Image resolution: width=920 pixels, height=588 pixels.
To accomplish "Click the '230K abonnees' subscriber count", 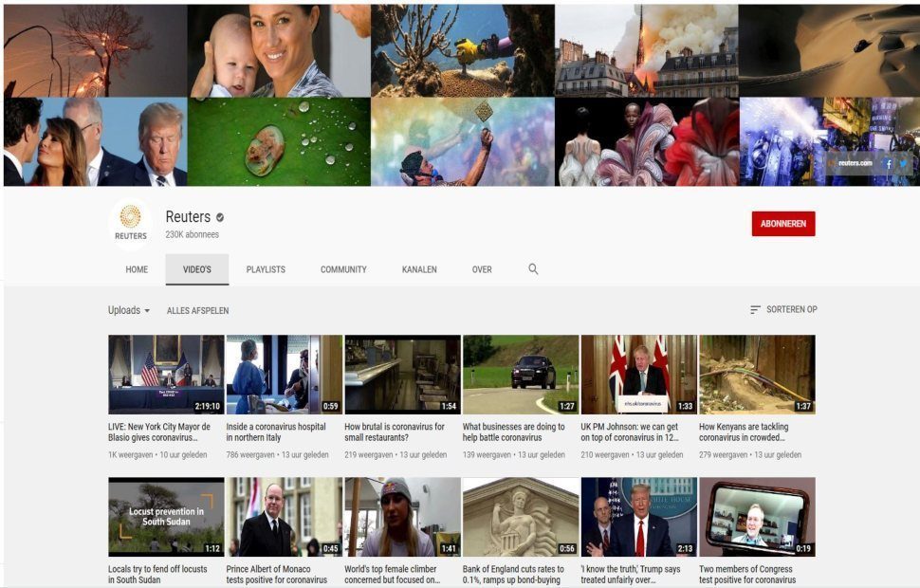I will (x=192, y=234).
